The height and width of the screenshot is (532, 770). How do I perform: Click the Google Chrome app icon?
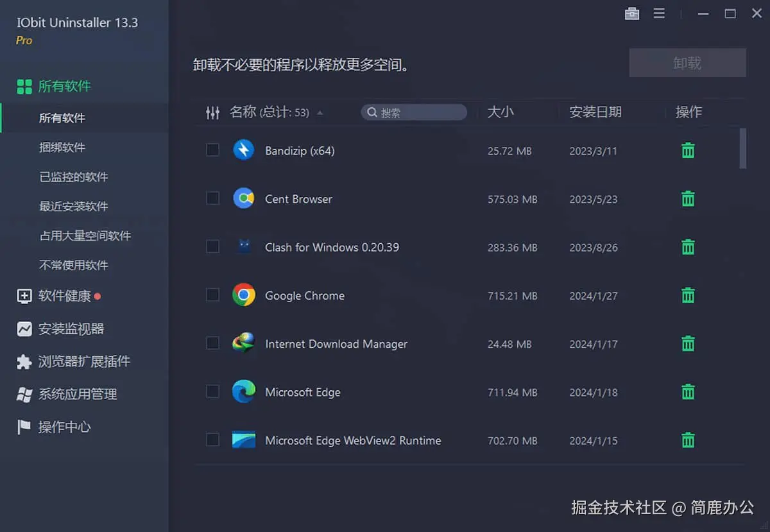[244, 295]
